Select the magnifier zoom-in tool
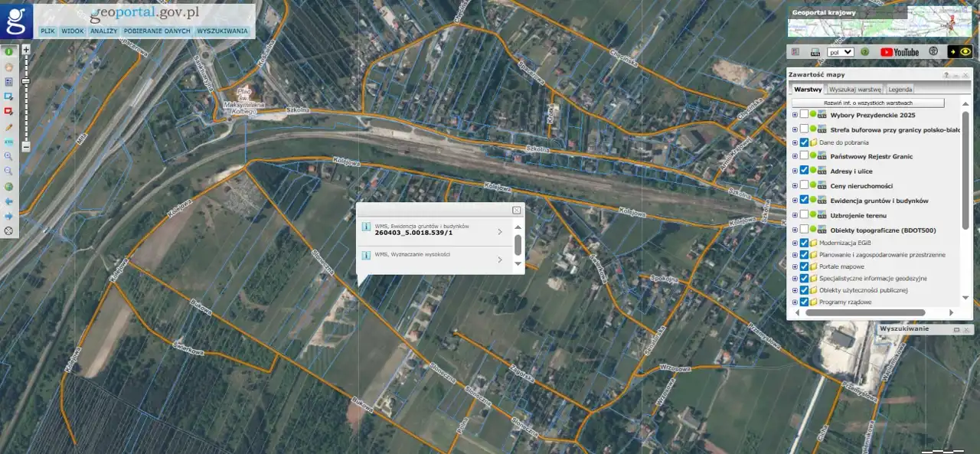 [x=9, y=156]
